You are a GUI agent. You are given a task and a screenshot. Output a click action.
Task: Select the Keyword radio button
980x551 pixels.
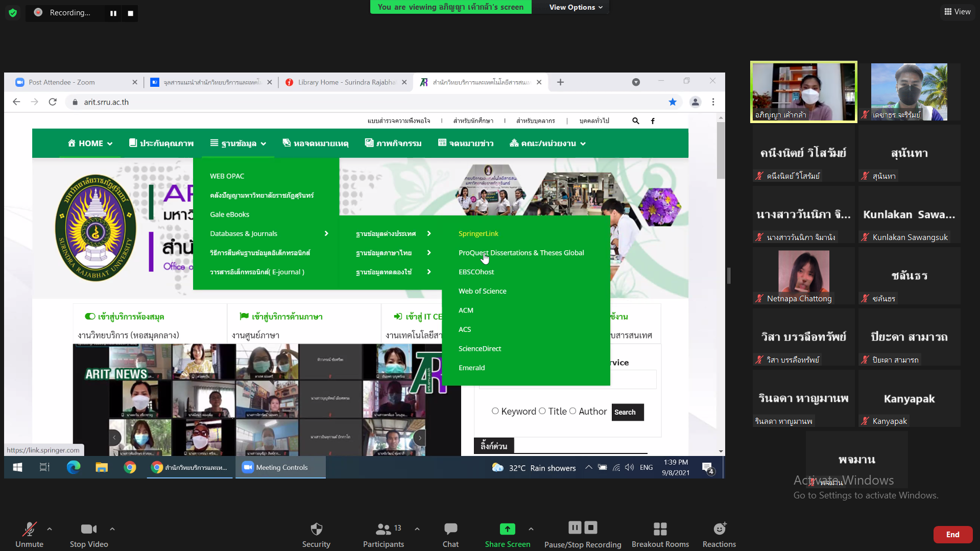coord(495,411)
